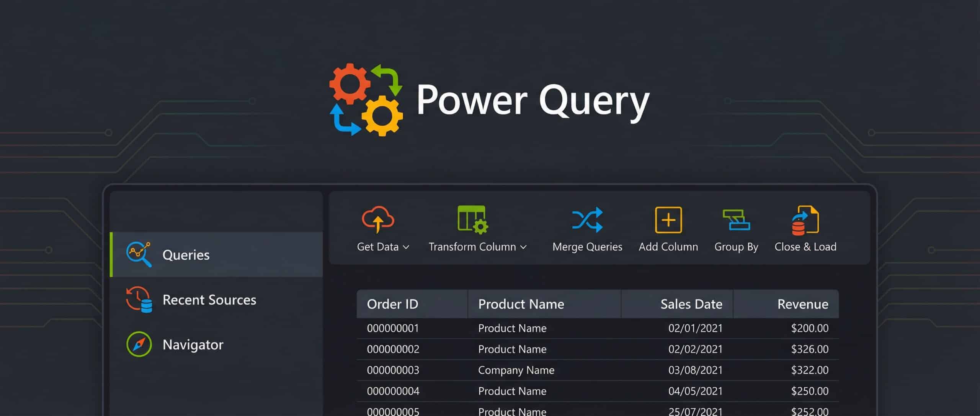Switch to the Queries sidebar section

coord(186,255)
